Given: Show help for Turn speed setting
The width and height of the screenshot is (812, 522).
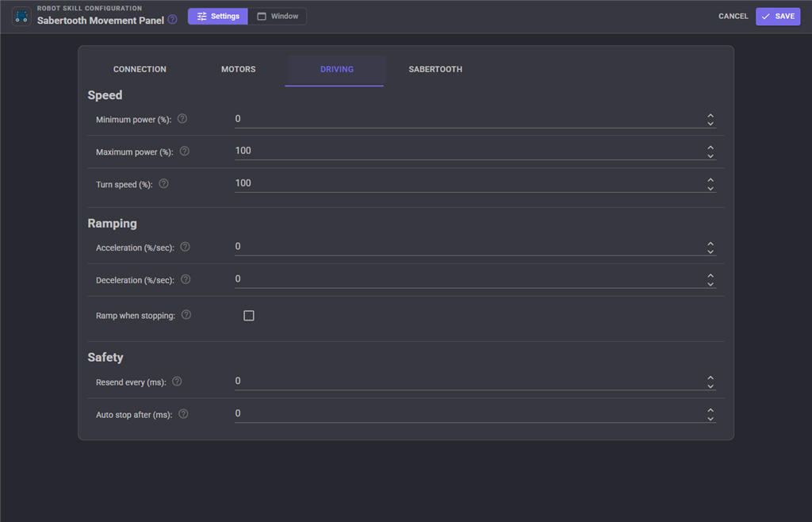Looking at the screenshot, I should tap(163, 183).
